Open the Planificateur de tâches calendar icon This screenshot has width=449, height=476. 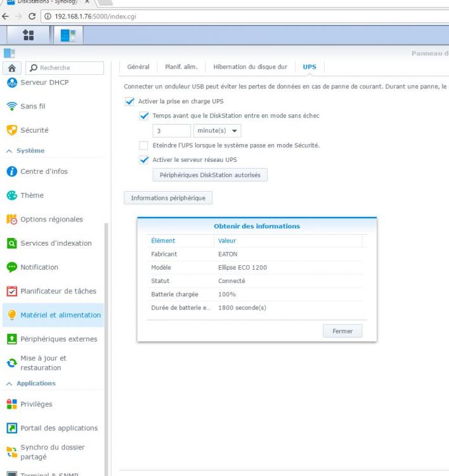(12, 291)
